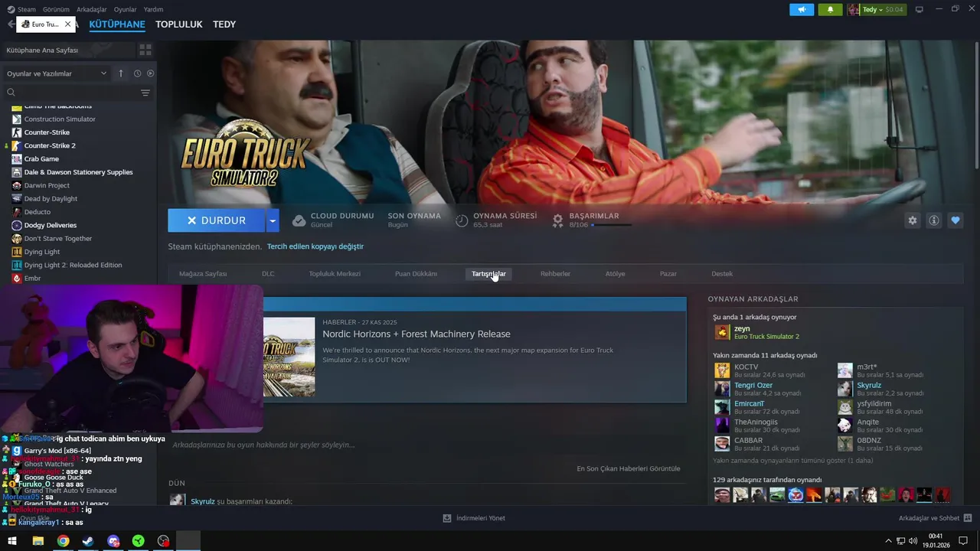Open the Mağaza Sayfası tab
The width and height of the screenshot is (980, 551).
pos(203,274)
